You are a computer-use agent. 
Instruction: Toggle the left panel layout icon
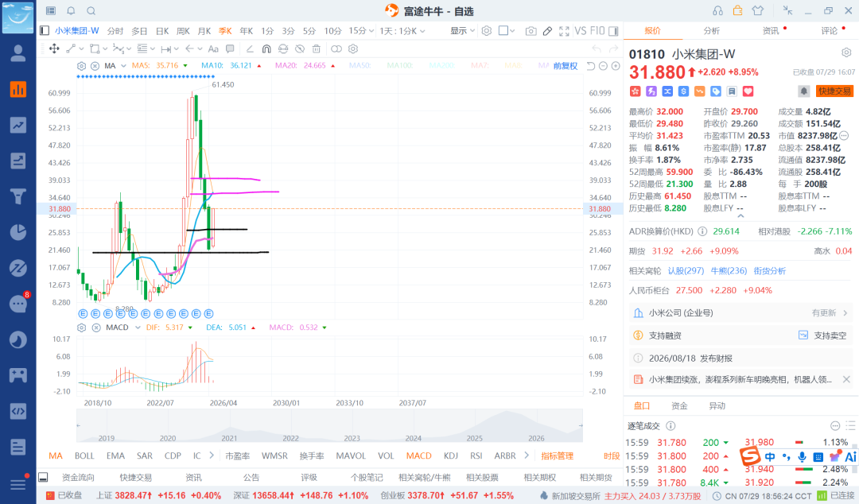pos(45,31)
